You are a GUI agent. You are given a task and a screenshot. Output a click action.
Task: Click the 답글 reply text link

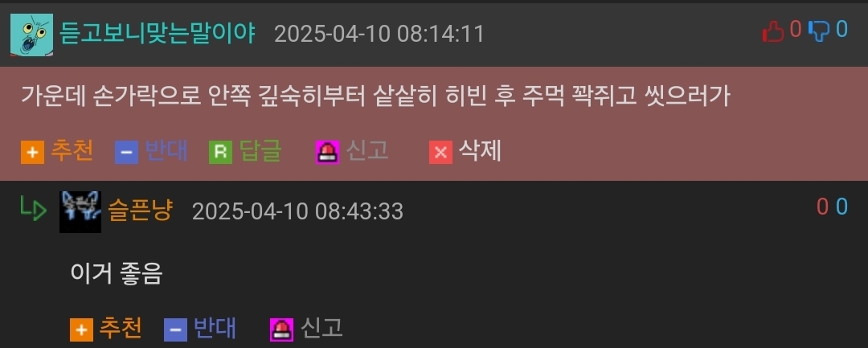point(260,151)
